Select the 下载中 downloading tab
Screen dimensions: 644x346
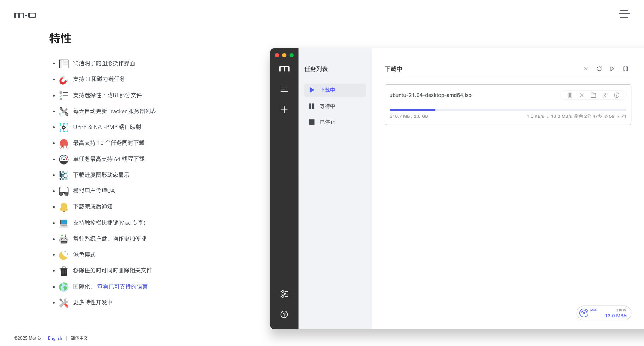click(x=335, y=90)
